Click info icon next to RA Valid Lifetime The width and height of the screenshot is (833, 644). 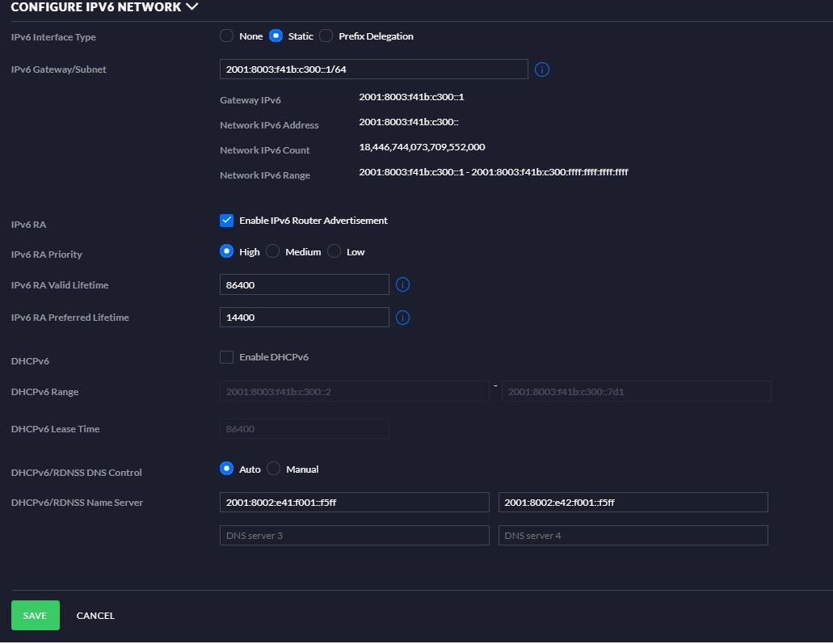[x=402, y=285]
